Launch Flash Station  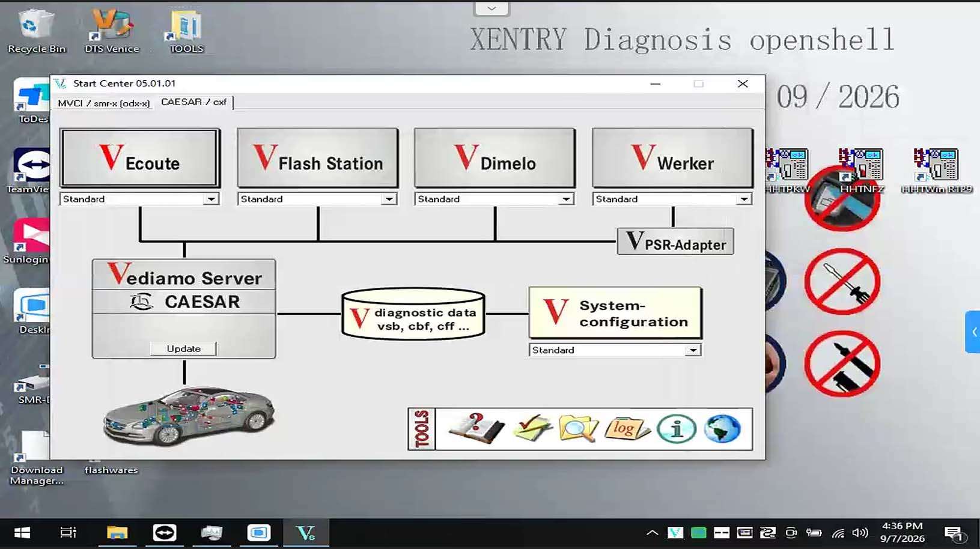coord(318,158)
